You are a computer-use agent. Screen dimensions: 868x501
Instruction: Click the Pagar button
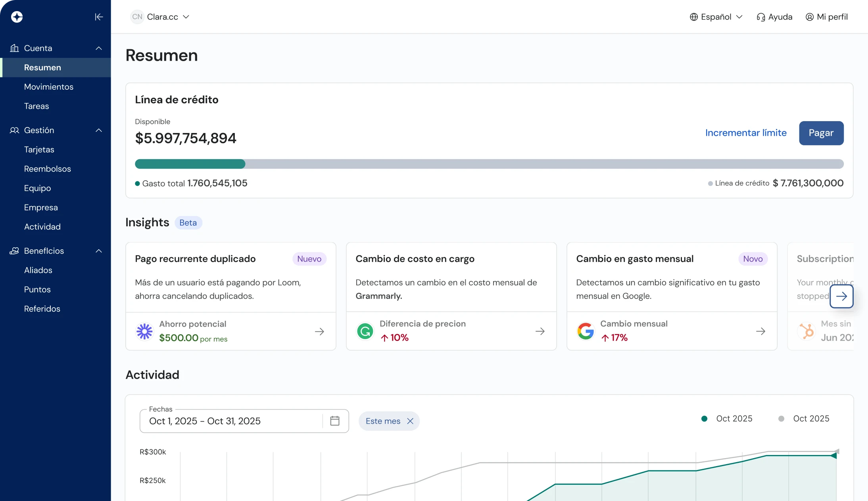821,133
